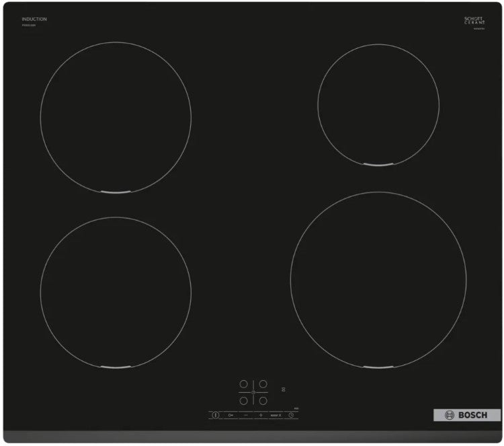Click the small rear-right cooking zone

point(378,105)
